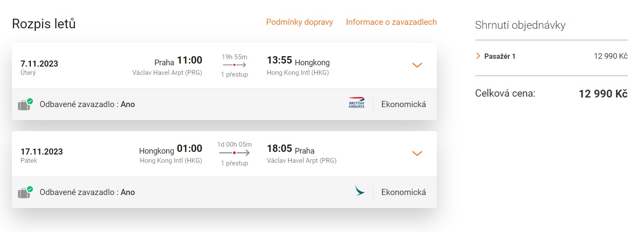This screenshot has width=644, height=232.
Task: Click the return flight route arrow icon
Action: click(x=234, y=153)
